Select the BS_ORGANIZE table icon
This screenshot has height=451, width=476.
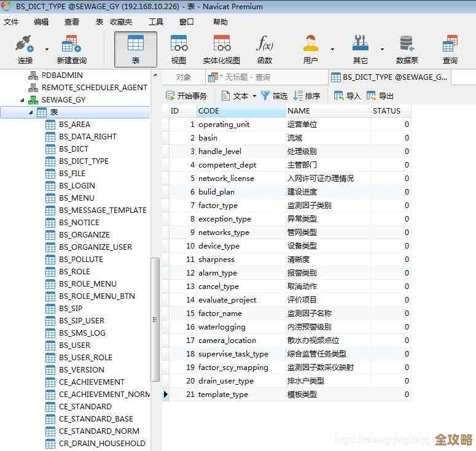coord(50,235)
